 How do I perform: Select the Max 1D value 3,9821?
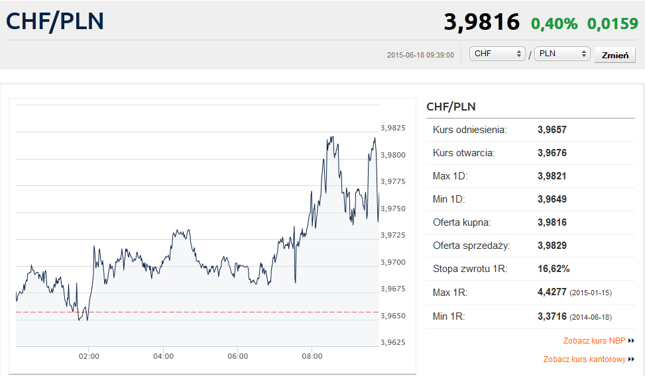click(552, 176)
